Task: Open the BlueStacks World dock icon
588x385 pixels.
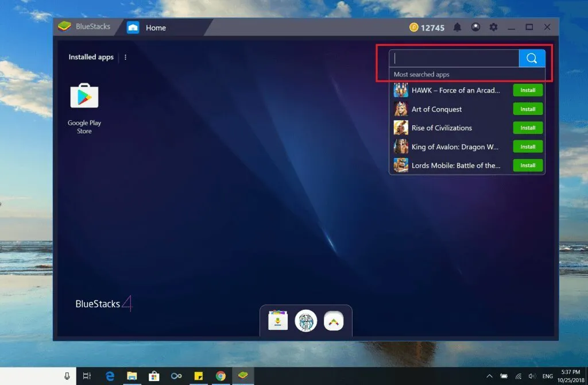Action: (334, 321)
